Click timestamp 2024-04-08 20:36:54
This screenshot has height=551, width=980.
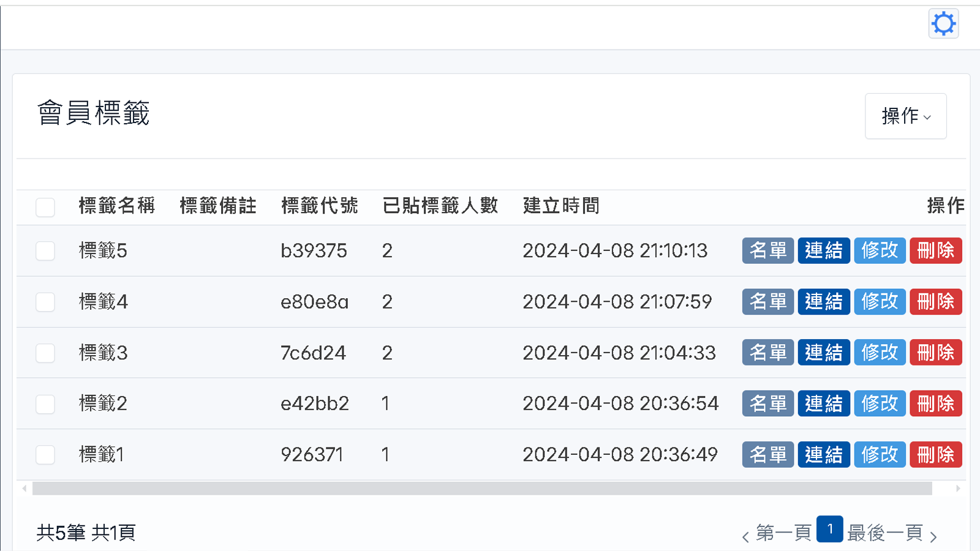point(620,403)
